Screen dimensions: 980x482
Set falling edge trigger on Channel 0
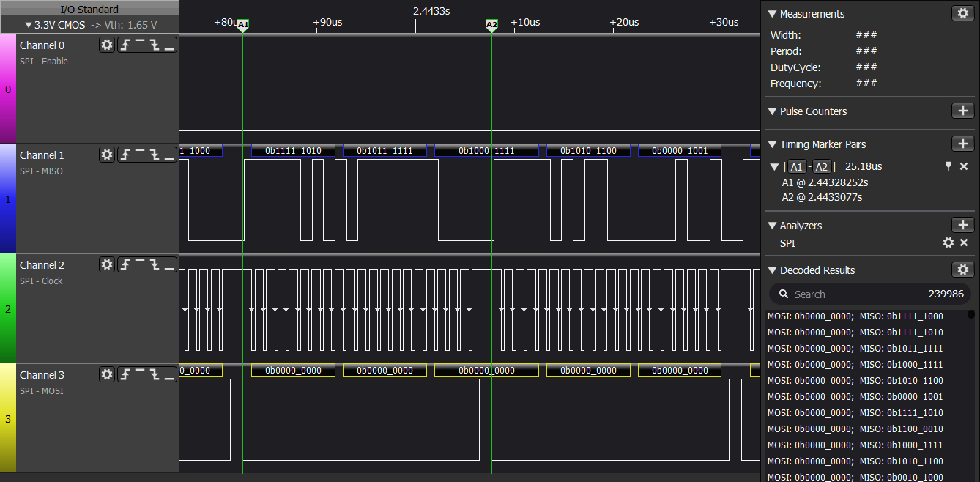click(155, 45)
